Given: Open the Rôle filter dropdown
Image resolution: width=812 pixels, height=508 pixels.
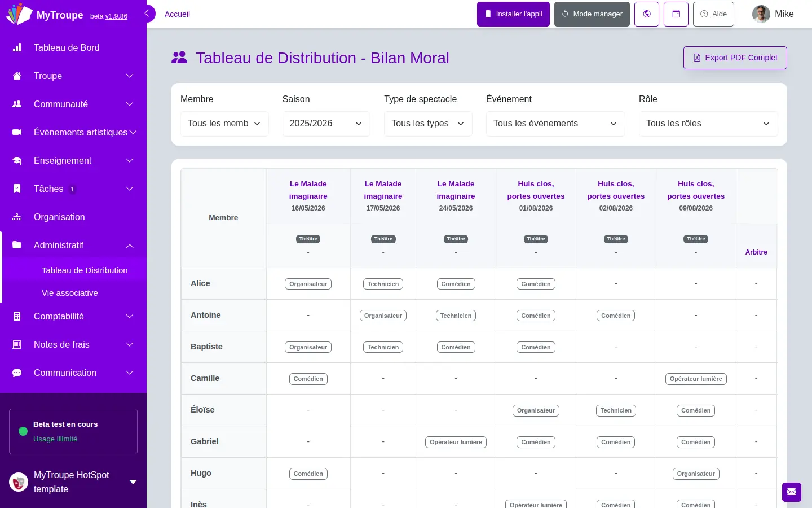Looking at the screenshot, I should [708, 124].
